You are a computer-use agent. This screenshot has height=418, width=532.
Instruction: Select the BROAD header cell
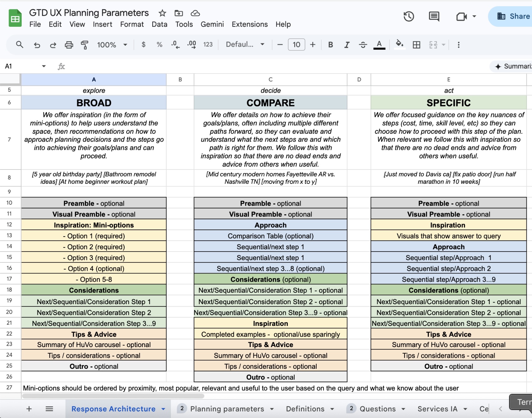point(94,103)
